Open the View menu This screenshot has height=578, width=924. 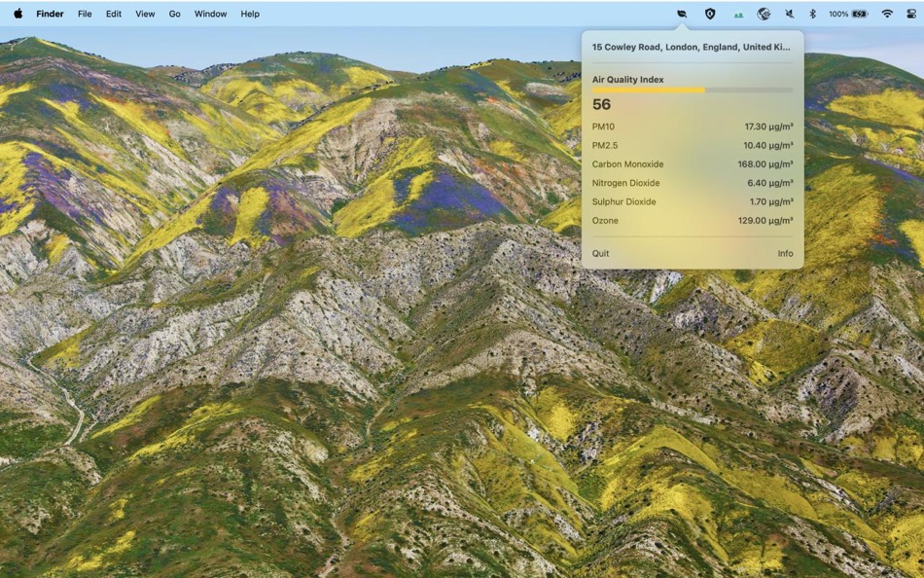pyautogui.click(x=145, y=14)
